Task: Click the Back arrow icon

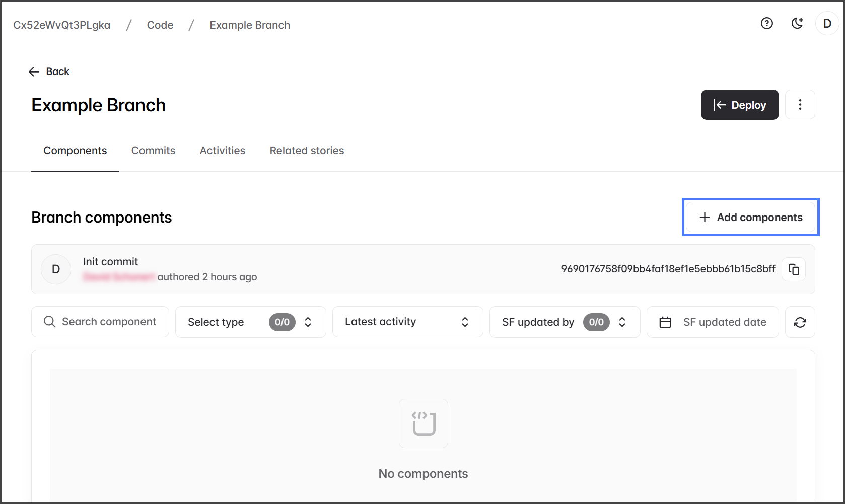Action: [34, 71]
